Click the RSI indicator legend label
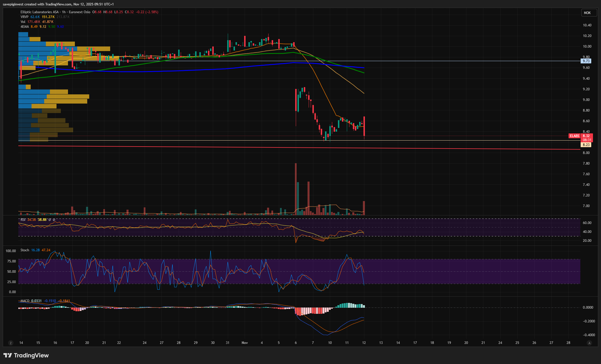Screen dimensions: 601x364 [x=23, y=220]
